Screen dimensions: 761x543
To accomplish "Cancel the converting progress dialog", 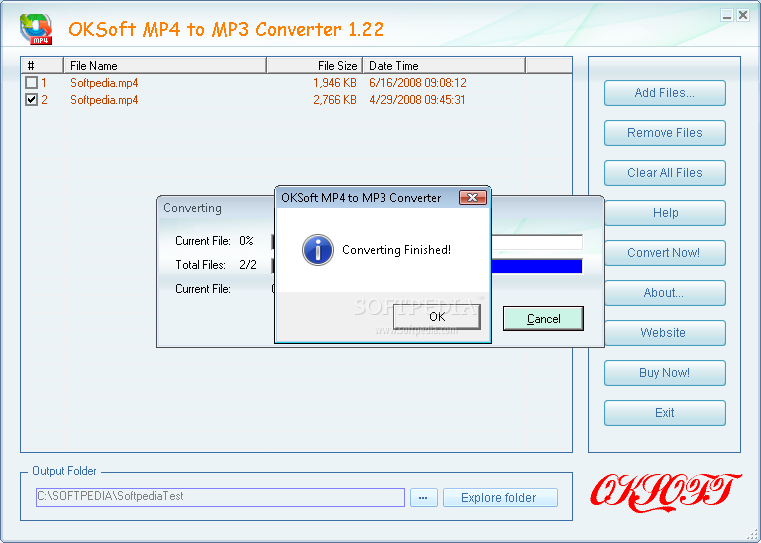I will (x=543, y=319).
